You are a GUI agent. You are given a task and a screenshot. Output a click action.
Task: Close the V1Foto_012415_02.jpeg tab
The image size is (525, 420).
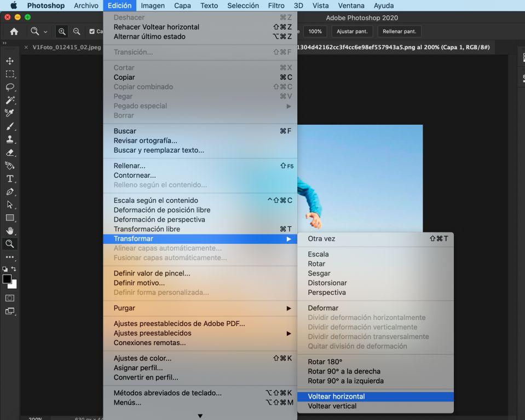pos(26,47)
